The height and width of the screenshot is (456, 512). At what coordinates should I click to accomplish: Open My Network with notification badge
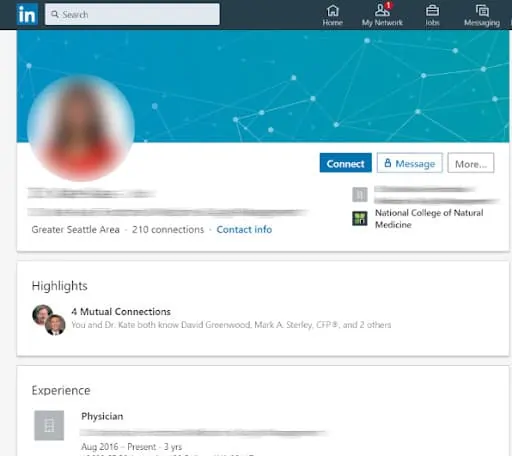coord(382,15)
